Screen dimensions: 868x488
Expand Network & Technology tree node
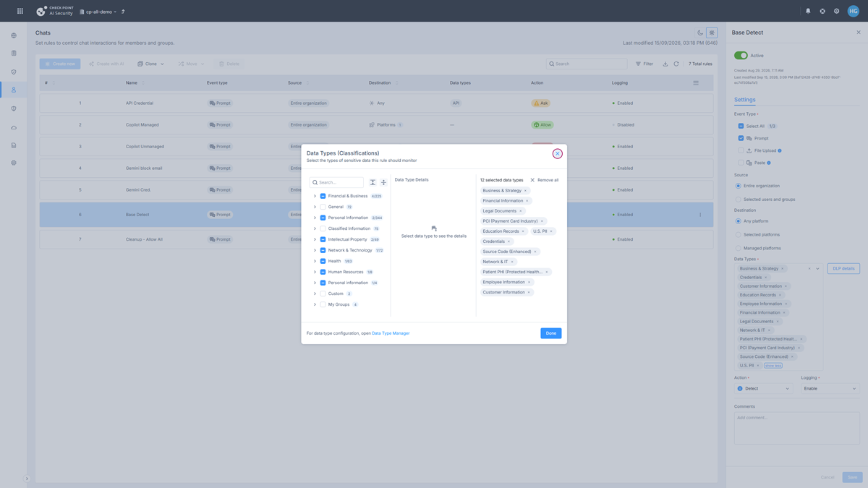coord(315,250)
